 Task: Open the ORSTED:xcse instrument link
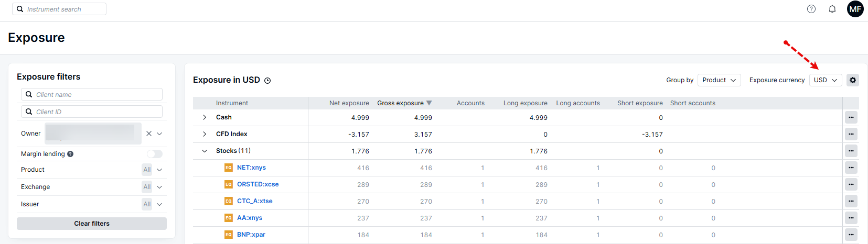tap(258, 184)
